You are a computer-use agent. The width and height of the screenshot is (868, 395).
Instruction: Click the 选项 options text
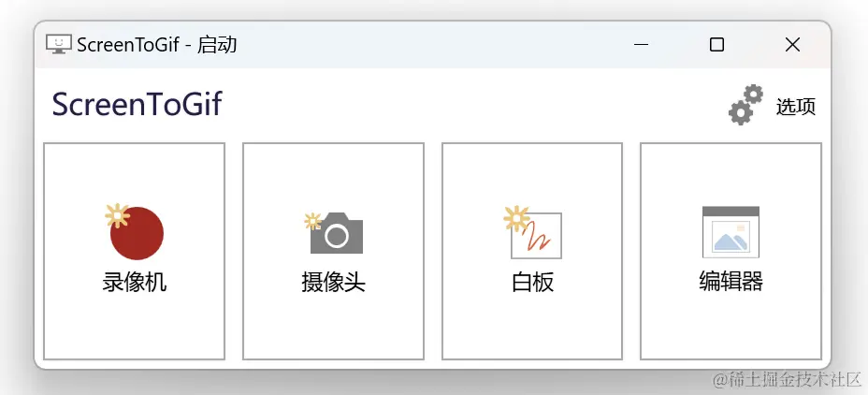(796, 107)
